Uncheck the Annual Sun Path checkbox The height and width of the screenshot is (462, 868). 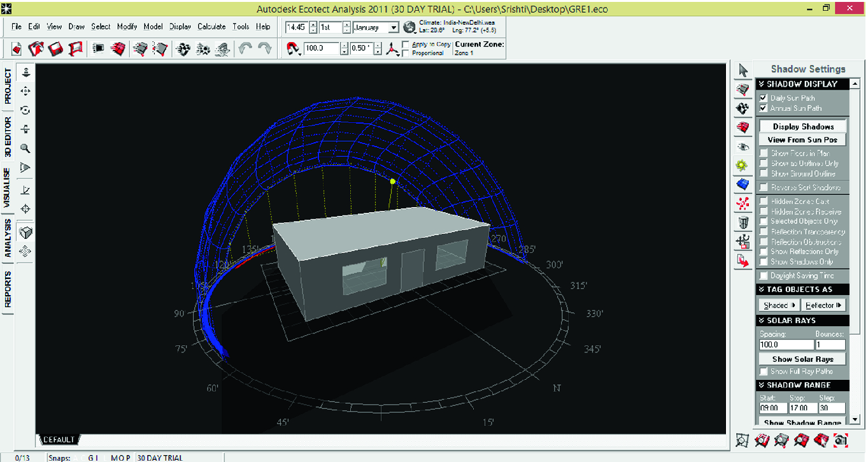[x=764, y=108]
